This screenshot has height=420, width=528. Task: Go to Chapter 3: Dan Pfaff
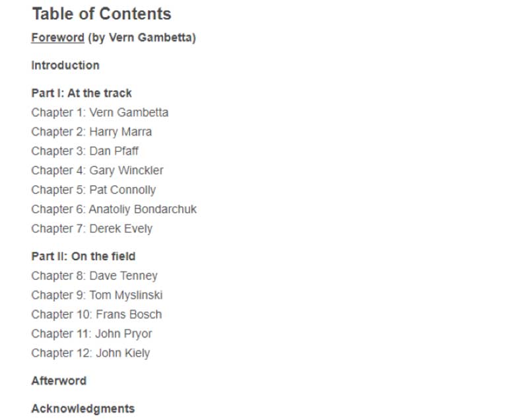(x=85, y=151)
